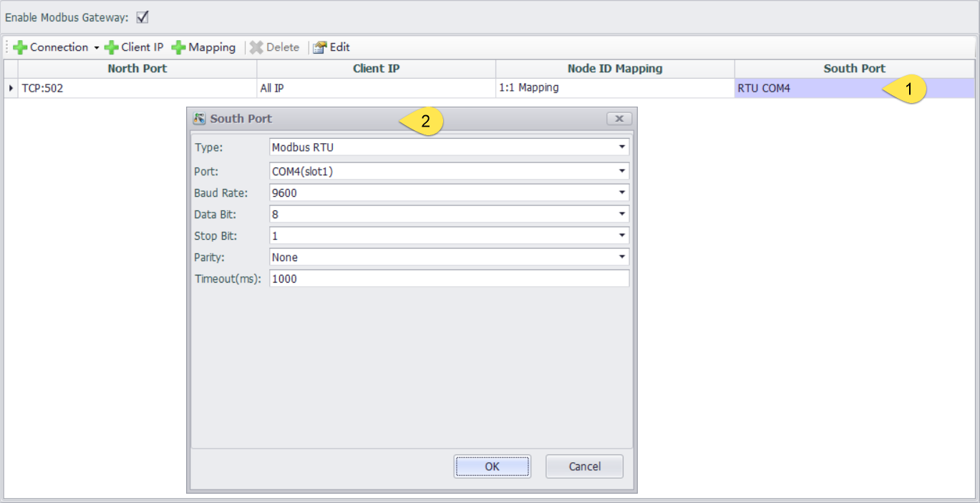Screen dimensions: 980x503
Task: Expand the Baud Rate dropdown
Action: click(x=621, y=192)
